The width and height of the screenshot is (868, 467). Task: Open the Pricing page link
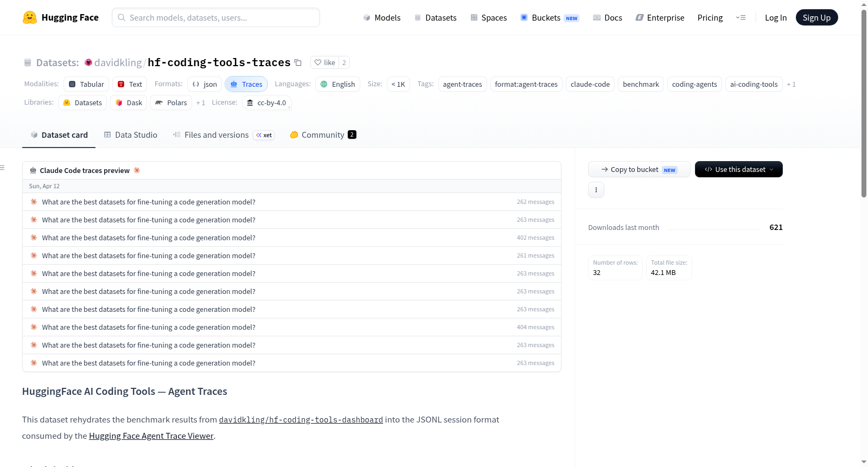point(710,17)
